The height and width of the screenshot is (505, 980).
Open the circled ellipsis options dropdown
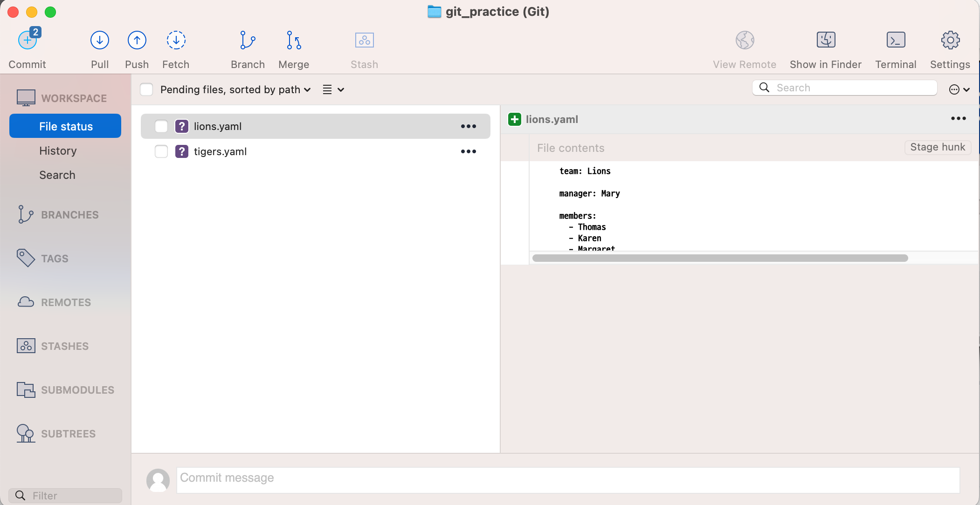[x=959, y=89]
